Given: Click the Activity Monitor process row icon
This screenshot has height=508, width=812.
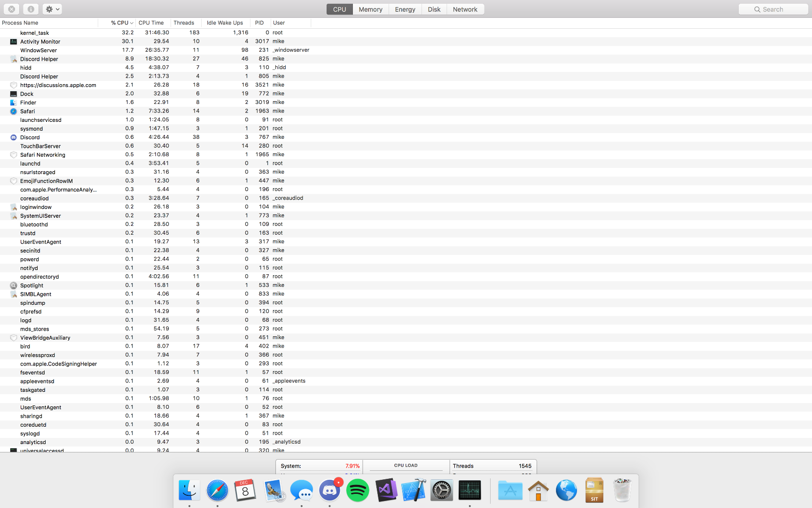Looking at the screenshot, I should tap(14, 41).
